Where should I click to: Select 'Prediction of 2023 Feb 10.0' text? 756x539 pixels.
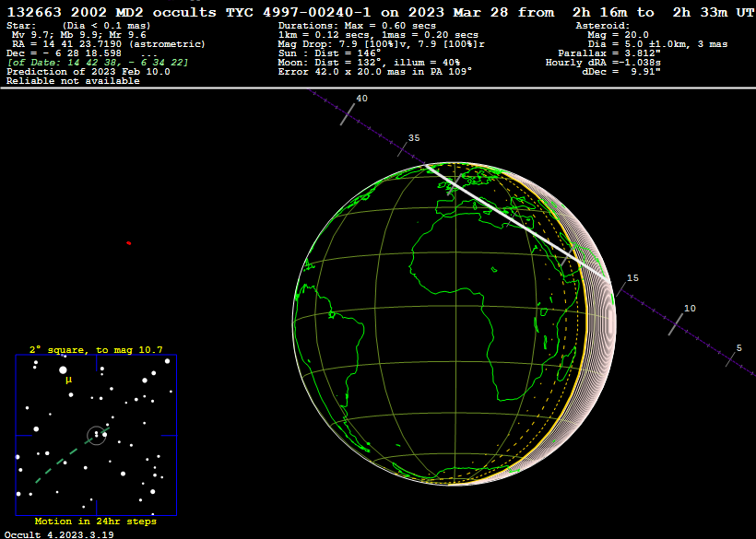pos(89,72)
